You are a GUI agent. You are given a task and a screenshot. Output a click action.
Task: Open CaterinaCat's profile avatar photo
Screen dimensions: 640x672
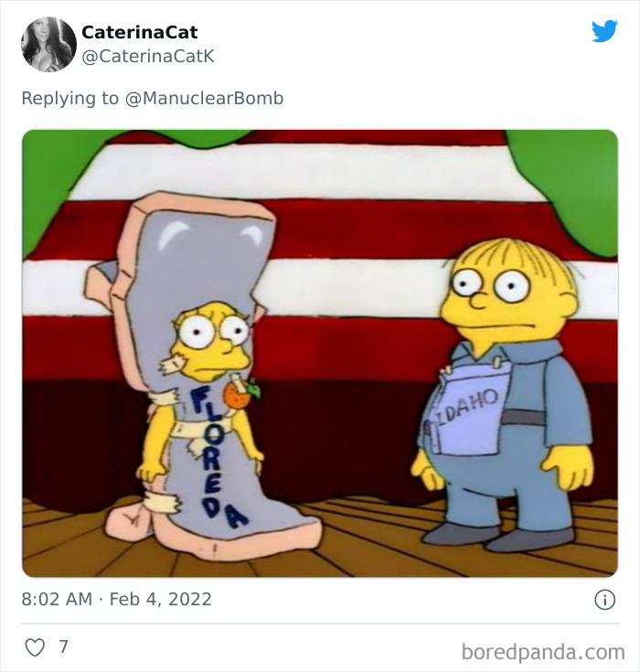pyautogui.click(x=48, y=44)
